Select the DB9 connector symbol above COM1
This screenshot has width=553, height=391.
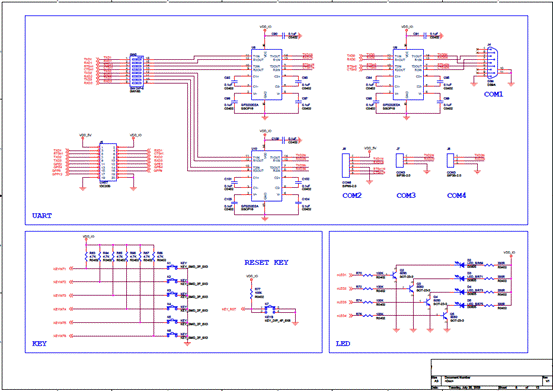point(492,63)
